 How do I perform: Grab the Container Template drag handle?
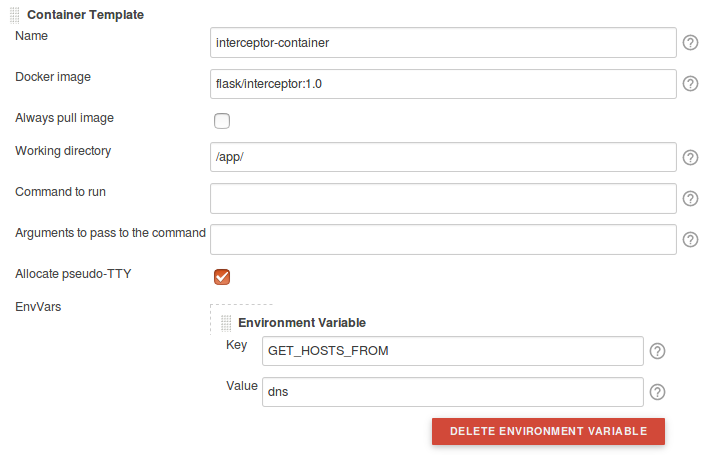pos(15,15)
